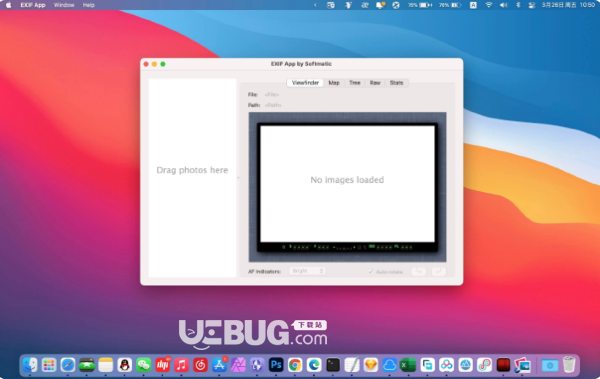Launch Microsoft Edge from the Dock

click(x=314, y=365)
